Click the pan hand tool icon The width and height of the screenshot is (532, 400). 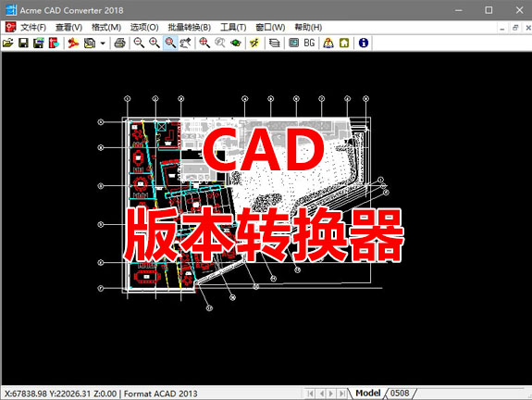[x=186, y=43]
